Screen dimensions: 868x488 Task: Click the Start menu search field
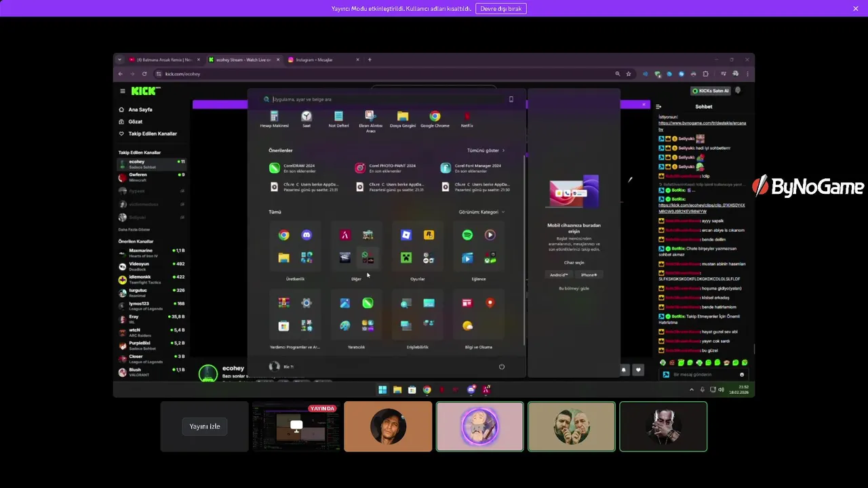[387, 99]
